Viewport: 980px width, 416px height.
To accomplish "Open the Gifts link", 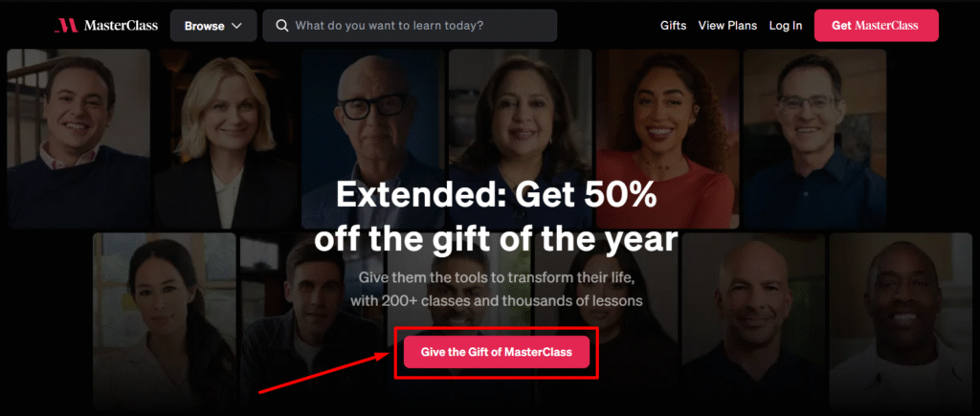I will point(673,26).
